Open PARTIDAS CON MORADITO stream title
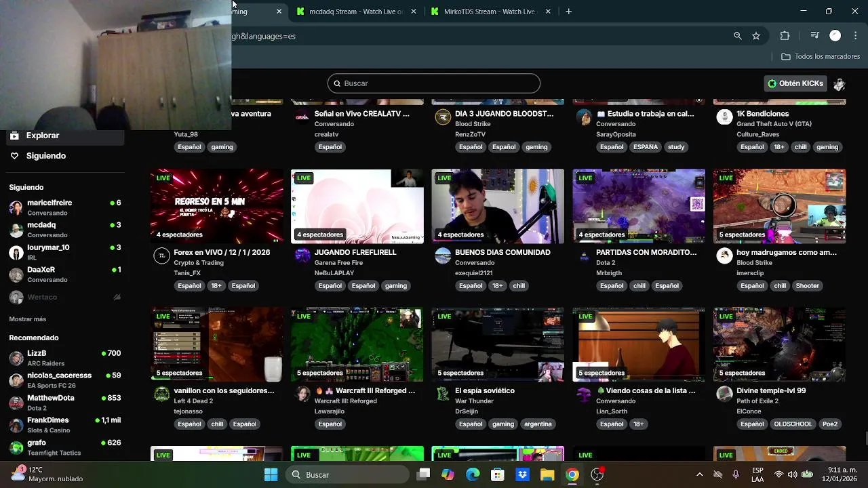The height and width of the screenshot is (488, 868). point(646,252)
